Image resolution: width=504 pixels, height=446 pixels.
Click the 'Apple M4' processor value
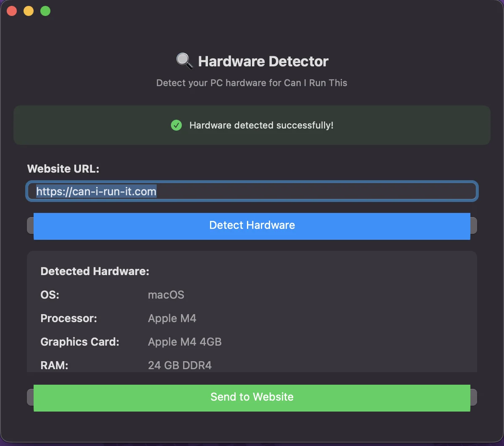pyautogui.click(x=172, y=318)
